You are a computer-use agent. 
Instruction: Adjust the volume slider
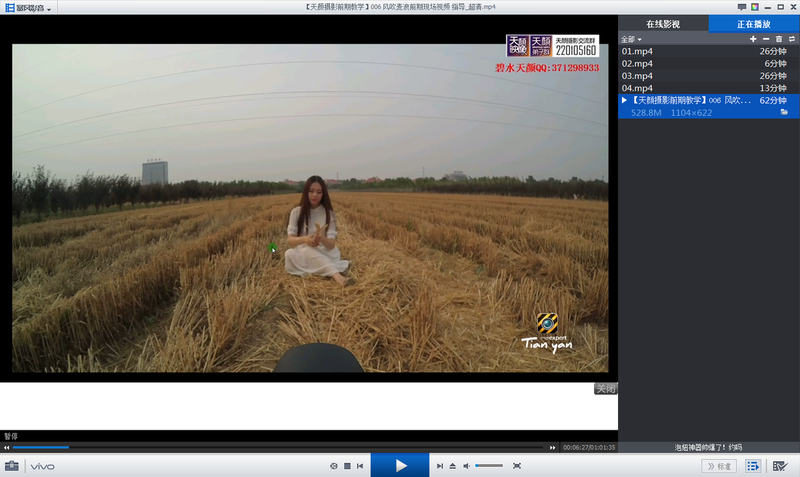coord(489,466)
